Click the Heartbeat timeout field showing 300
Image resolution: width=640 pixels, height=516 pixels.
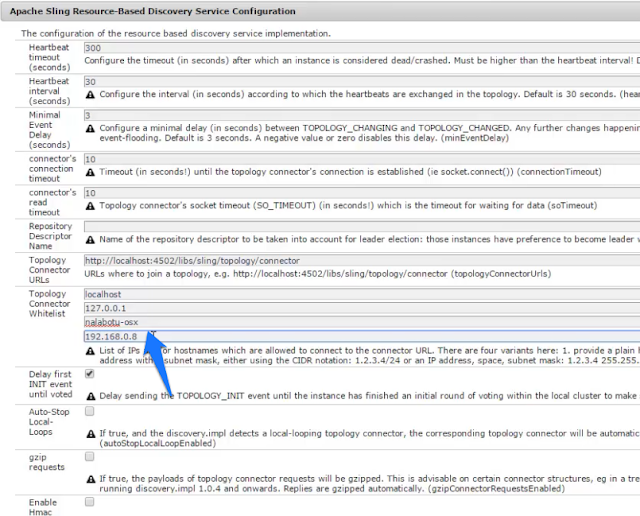362,48
